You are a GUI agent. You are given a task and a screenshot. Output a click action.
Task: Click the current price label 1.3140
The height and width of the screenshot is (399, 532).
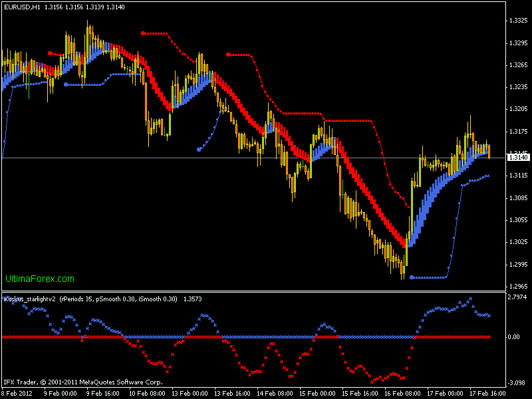pyautogui.click(x=519, y=158)
